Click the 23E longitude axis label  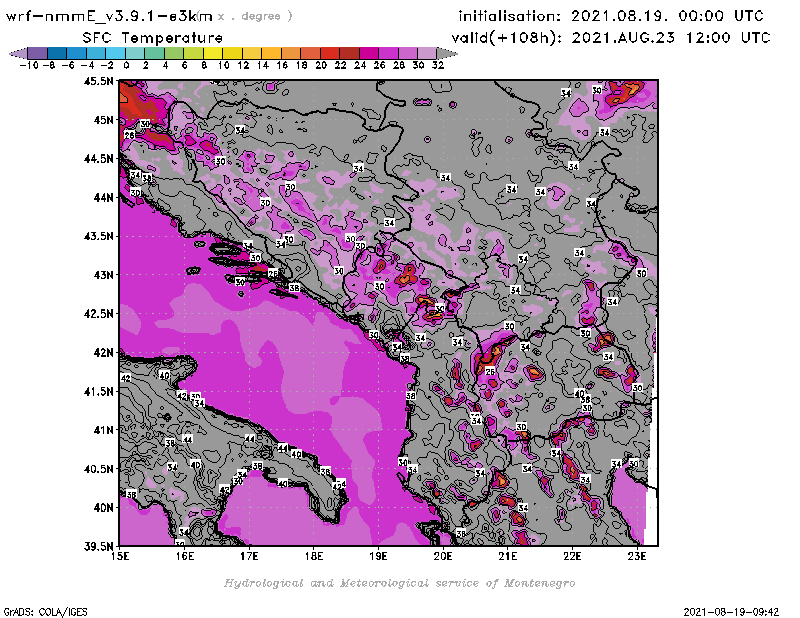pos(637,556)
